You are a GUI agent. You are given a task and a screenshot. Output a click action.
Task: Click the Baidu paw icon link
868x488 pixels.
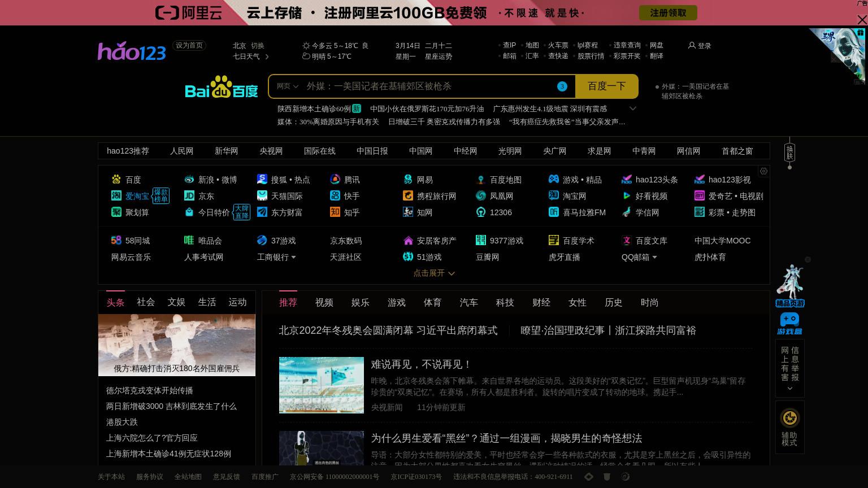tap(116, 180)
